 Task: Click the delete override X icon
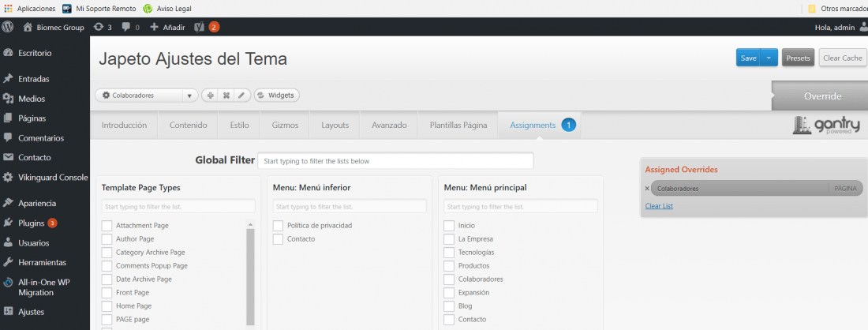point(226,96)
